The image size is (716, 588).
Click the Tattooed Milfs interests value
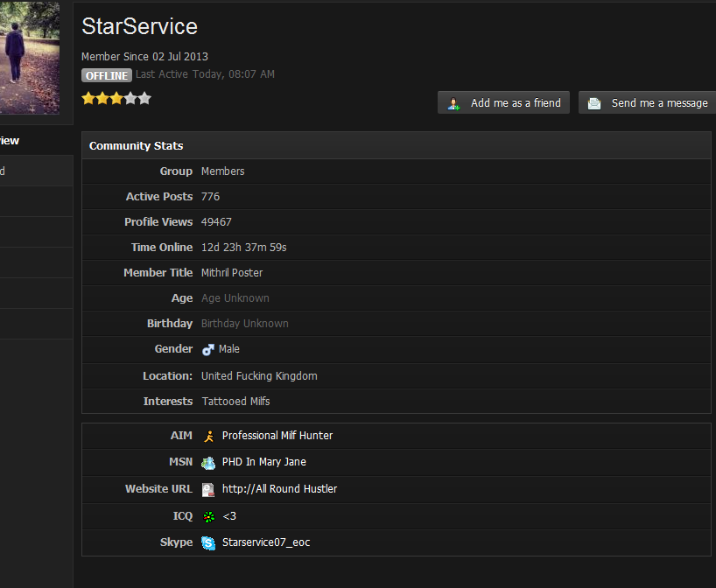tap(235, 402)
